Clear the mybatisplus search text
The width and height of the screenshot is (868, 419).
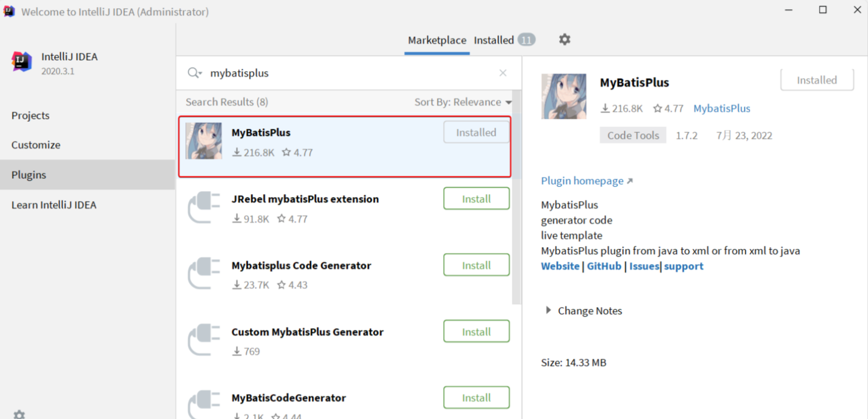click(502, 73)
